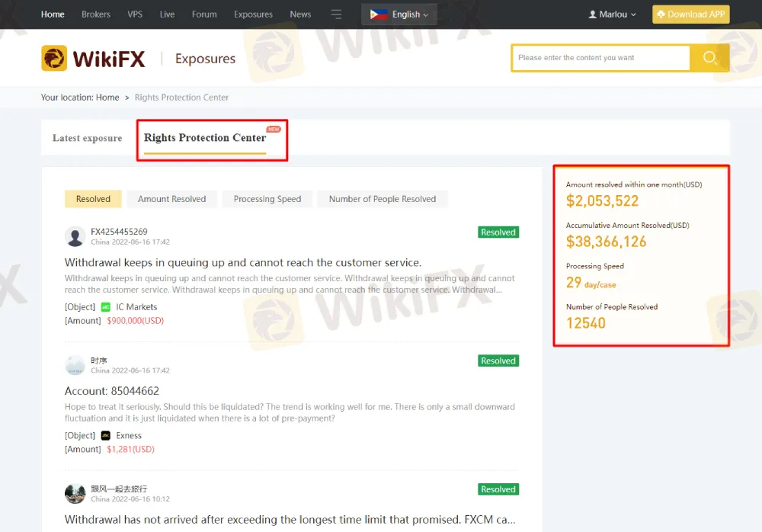The height and width of the screenshot is (532, 762).
Task: Click the Exness broker name
Action: 129,435
